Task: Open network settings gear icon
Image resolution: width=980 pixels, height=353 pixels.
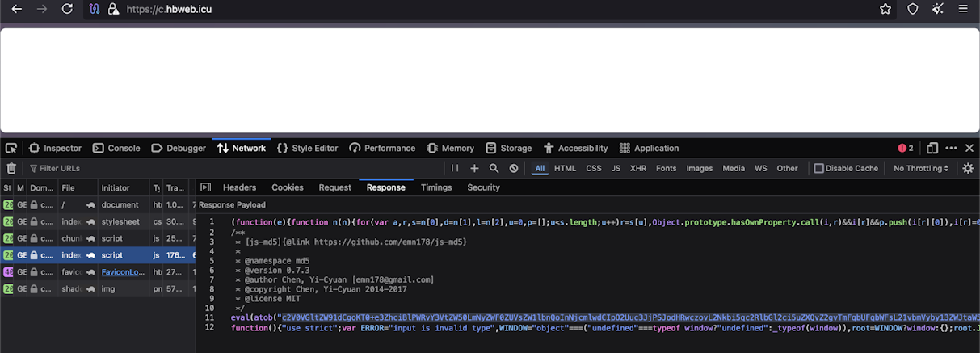Action: pyautogui.click(x=968, y=169)
